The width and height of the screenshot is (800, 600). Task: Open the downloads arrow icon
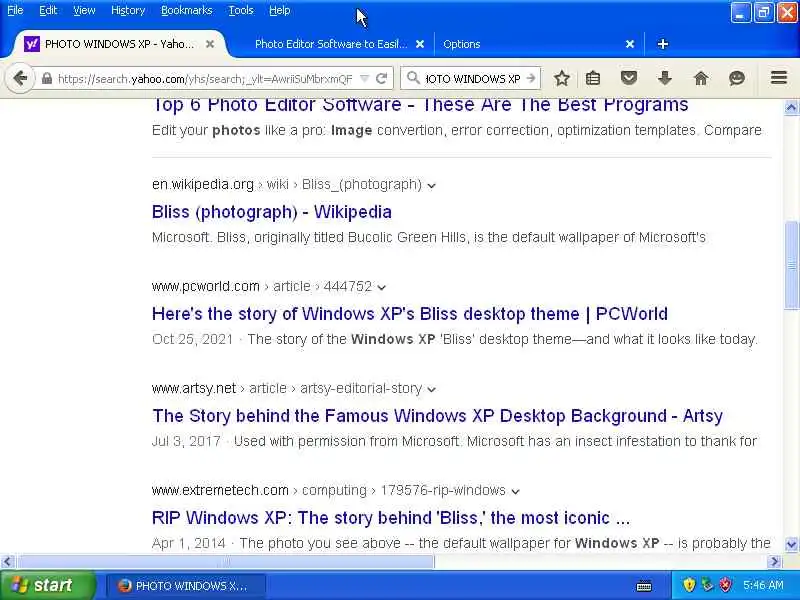(664, 78)
